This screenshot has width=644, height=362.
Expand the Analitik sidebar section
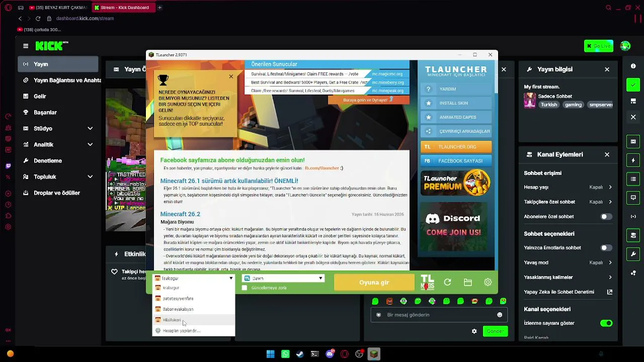tap(90, 145)
